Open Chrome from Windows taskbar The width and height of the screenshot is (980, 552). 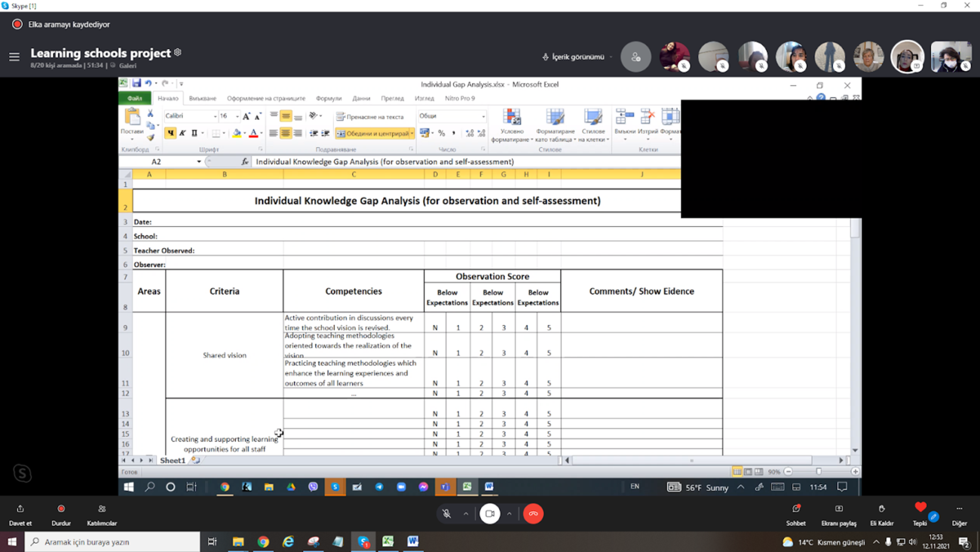click(263, 542)
